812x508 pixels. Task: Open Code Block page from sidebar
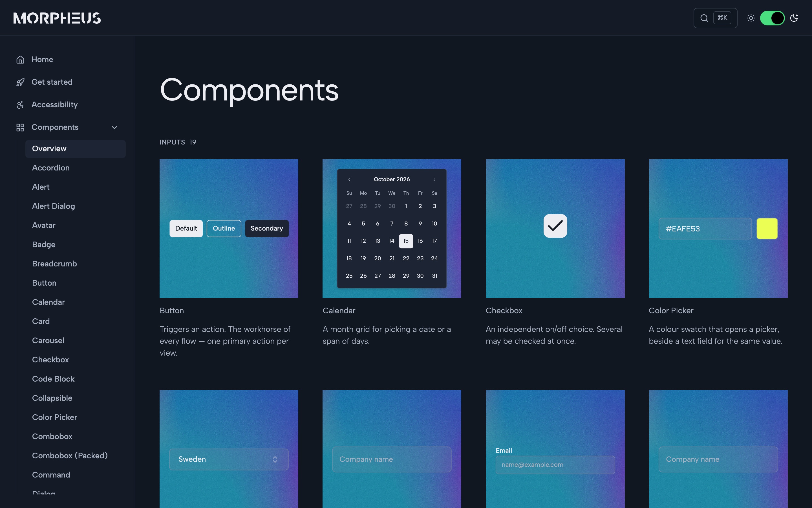click(x=53, y=379)
